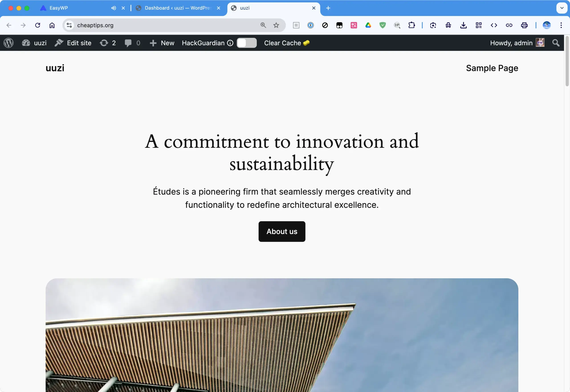Open the 1Password extension icon
This screenshot has height=392, width=570.
[x=311, y=25]
